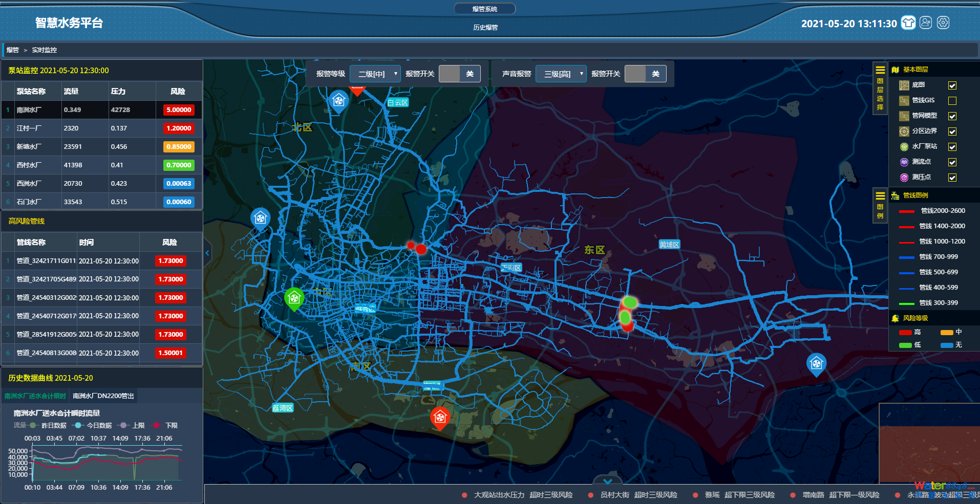Collapse the left panel with arrow handle
Screen dimensions: 980x504
[207, 253]
